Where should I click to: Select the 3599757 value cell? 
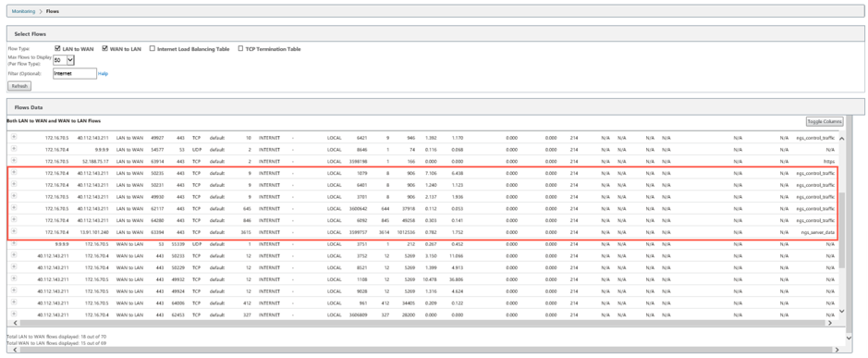(x=357, y=231)
